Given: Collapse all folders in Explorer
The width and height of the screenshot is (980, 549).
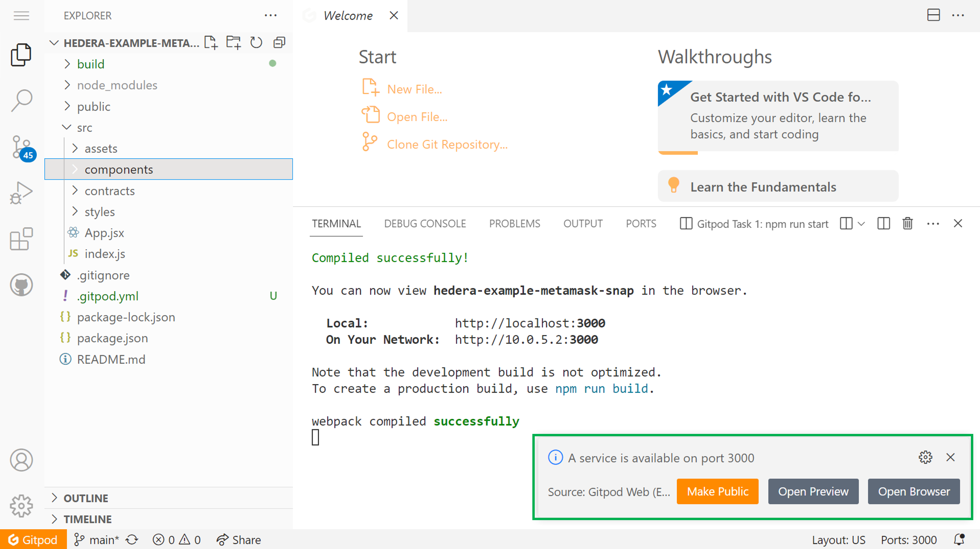Looking at the screenshot, I should point(279,42).
